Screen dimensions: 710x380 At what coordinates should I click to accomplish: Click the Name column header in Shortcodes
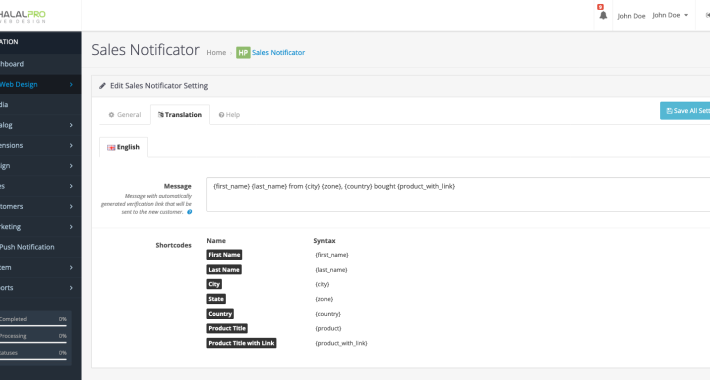point(216,241)
